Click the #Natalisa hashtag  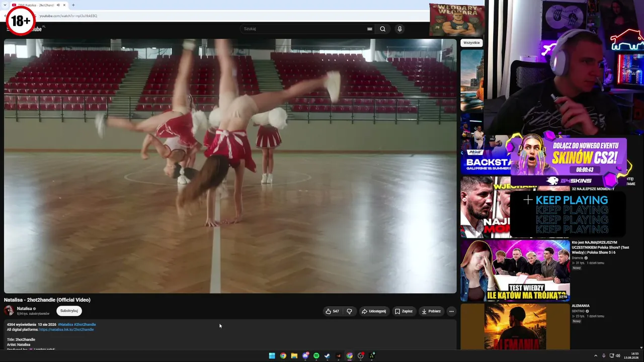(65, 324)
